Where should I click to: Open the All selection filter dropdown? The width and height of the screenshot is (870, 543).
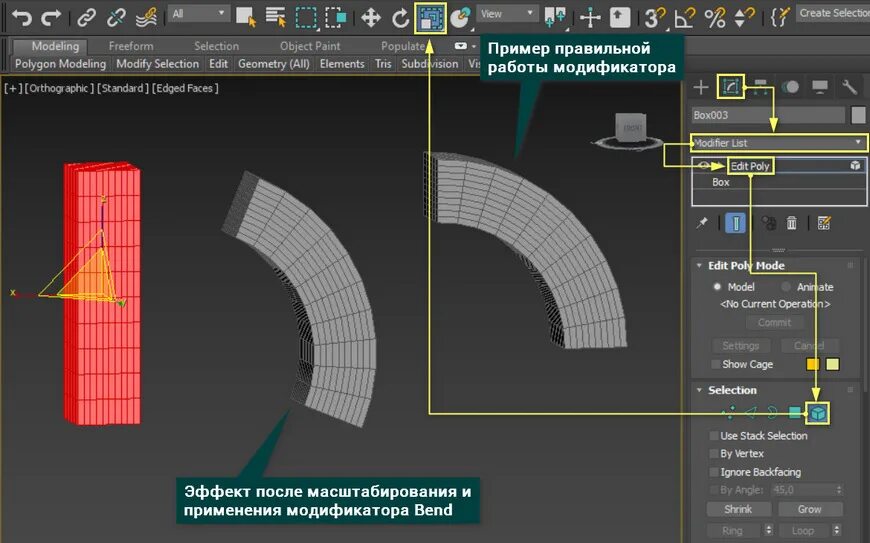point(198,14)
